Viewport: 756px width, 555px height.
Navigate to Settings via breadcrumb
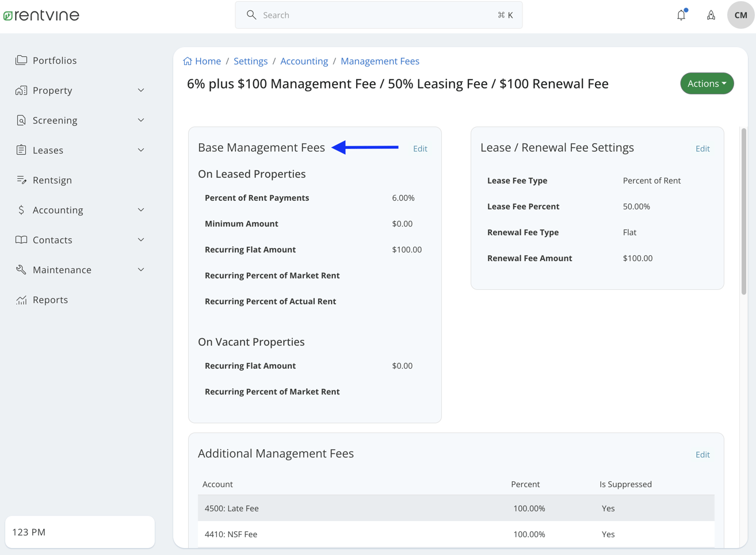(250, 60)
